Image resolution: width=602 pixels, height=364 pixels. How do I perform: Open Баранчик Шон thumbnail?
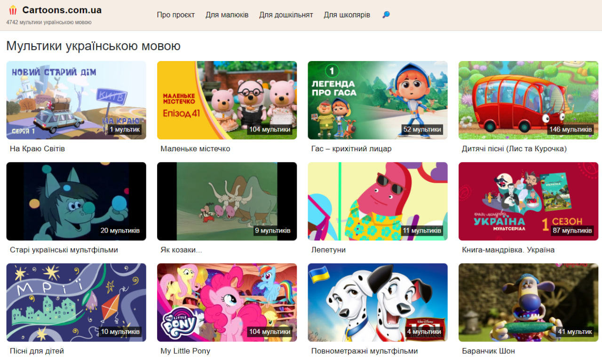(528, 302)
